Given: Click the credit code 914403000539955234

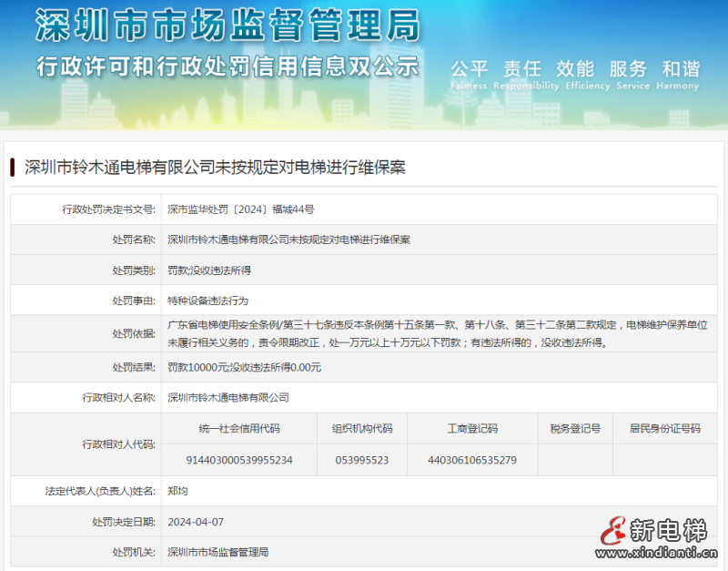Looking at the screenshot, I should pyautogui.click(x=239, y=460).
